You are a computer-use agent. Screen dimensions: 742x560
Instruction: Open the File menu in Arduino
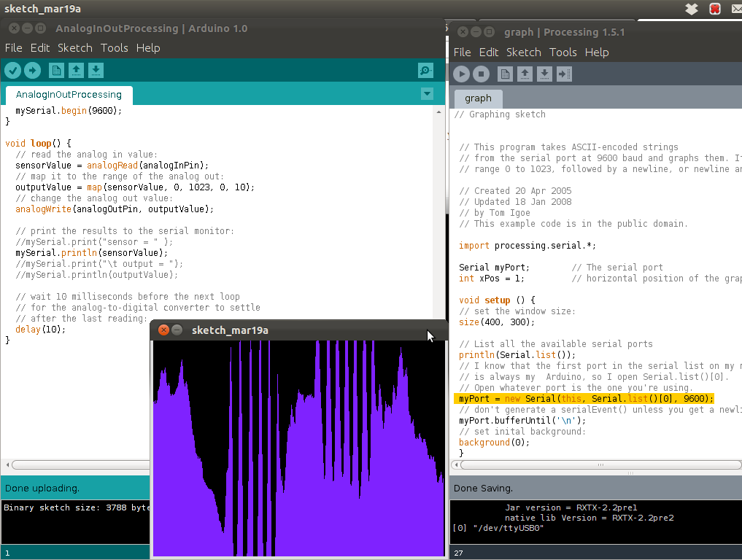point(13,48)
